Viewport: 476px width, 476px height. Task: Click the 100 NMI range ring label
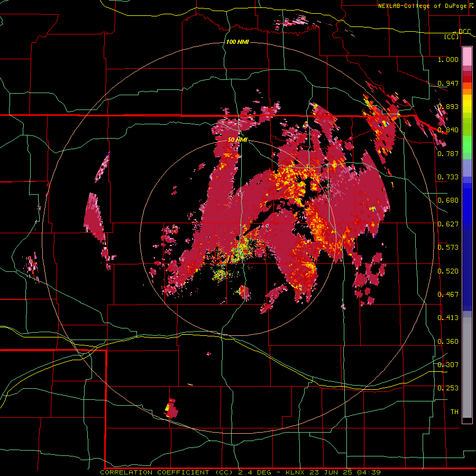click(x=237, y=42)
